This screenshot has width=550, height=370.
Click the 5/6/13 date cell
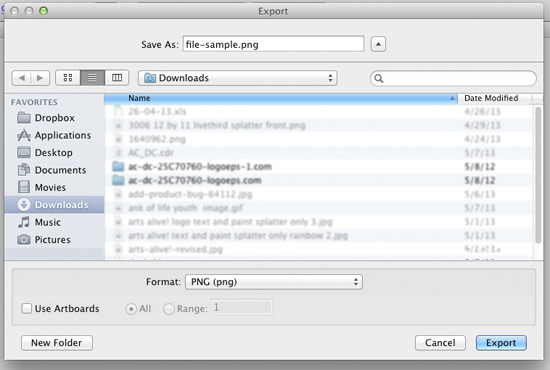pyautogui.click(x=480, y=194)
